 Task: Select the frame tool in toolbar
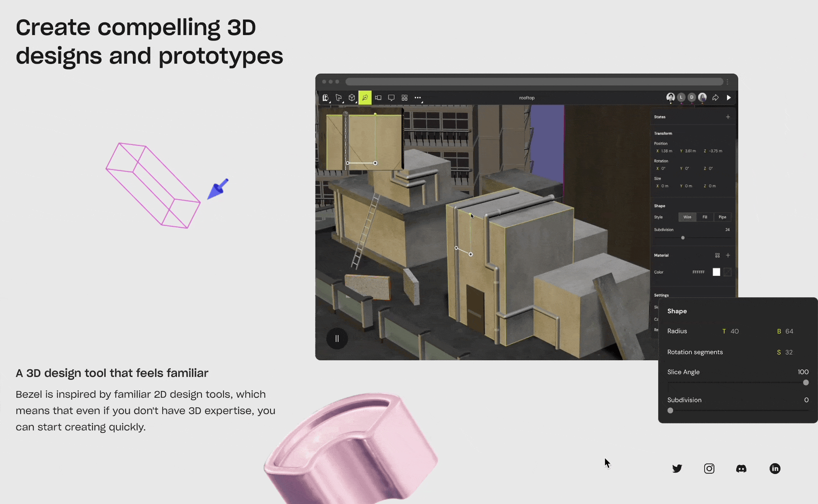[378, 98]
